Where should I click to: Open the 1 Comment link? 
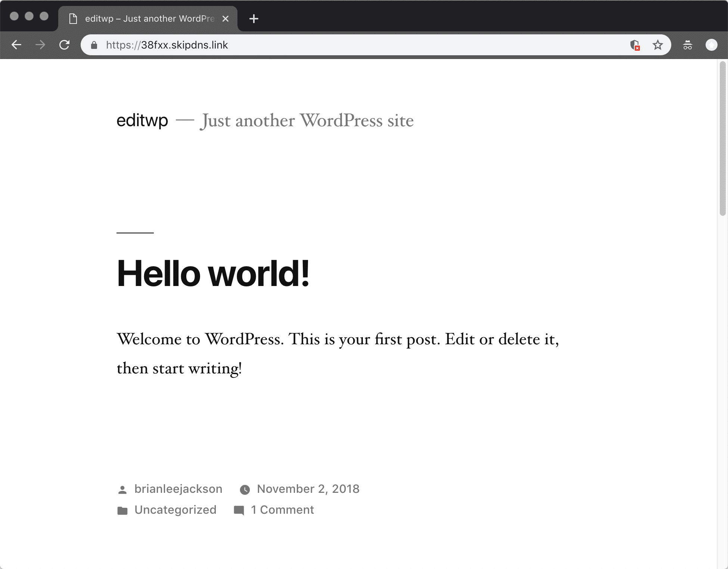[283, 510]
